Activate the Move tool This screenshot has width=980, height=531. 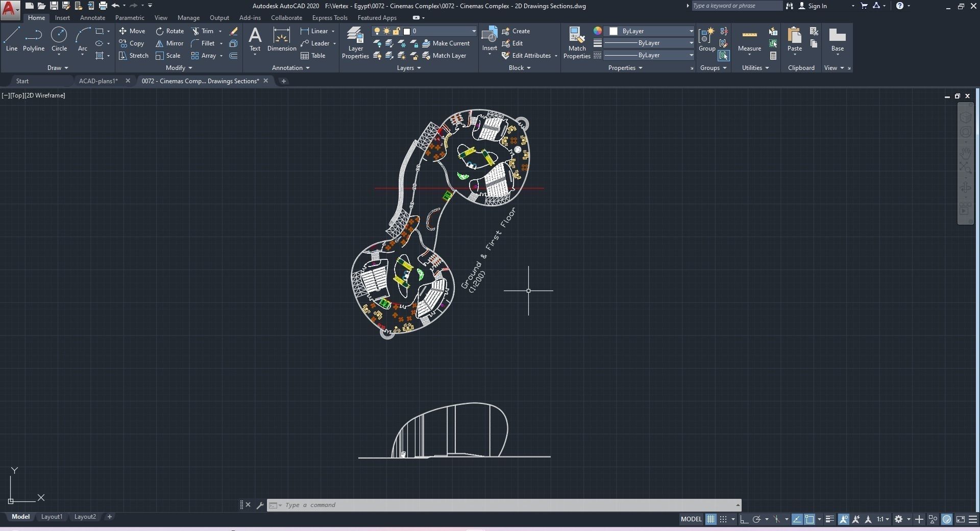click(x=132, y=31)
